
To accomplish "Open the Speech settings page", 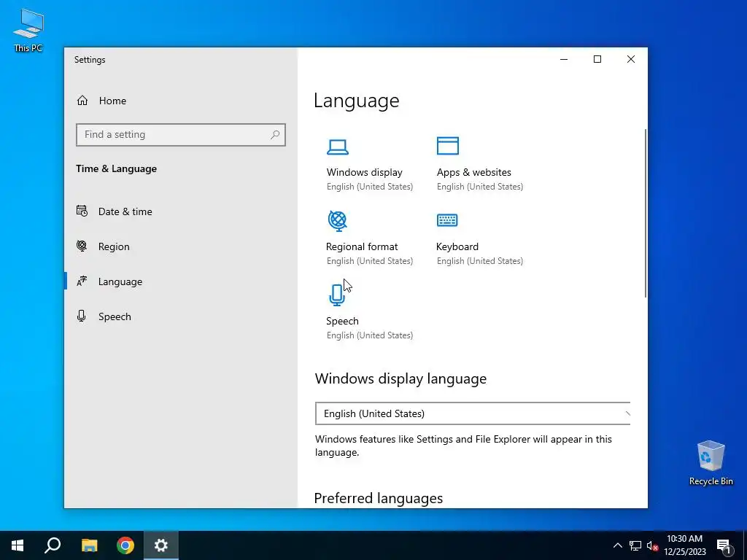I will (115, 316).
